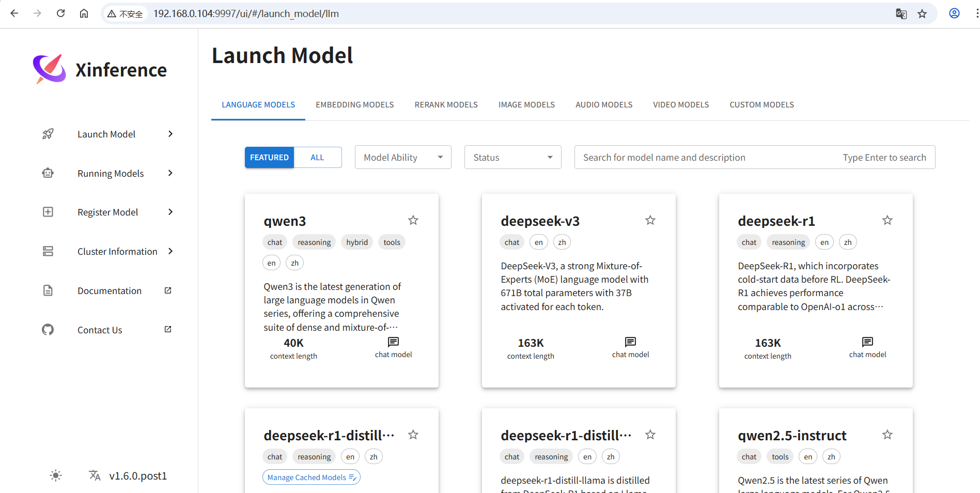This screenshot has height=493, width=980.
Task: Click the Documentation file icon
Action: tap(48, 290)
